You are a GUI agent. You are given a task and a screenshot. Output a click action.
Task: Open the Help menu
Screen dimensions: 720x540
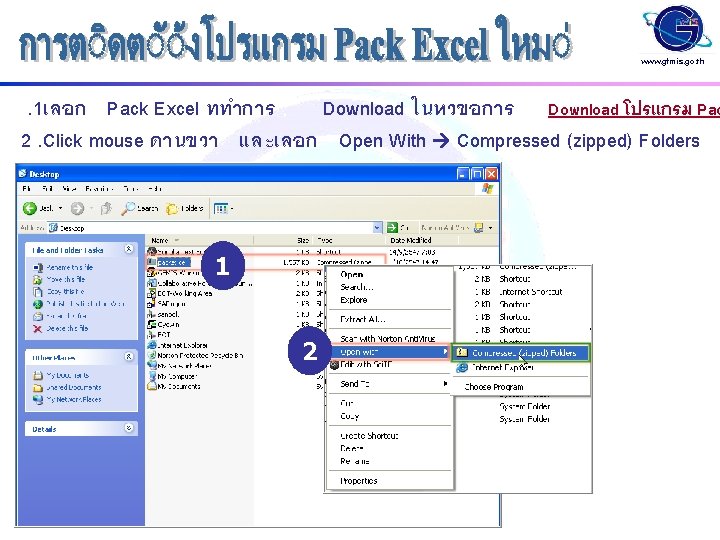pos(155,188)
